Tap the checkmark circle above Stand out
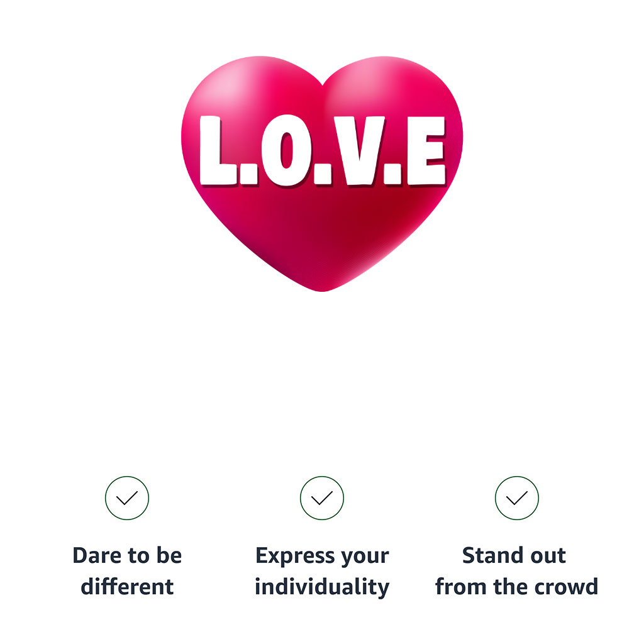 tap(517, 498)
